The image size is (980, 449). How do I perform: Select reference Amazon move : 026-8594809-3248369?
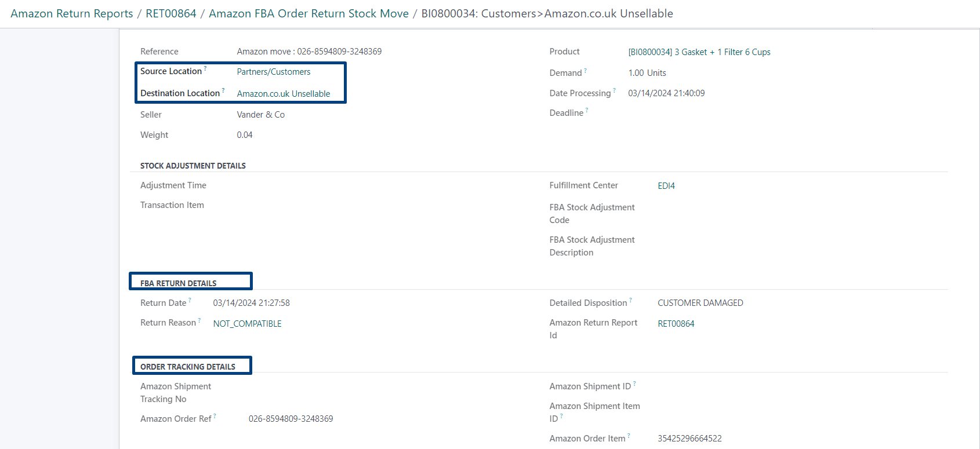click(x=309, y=52)
